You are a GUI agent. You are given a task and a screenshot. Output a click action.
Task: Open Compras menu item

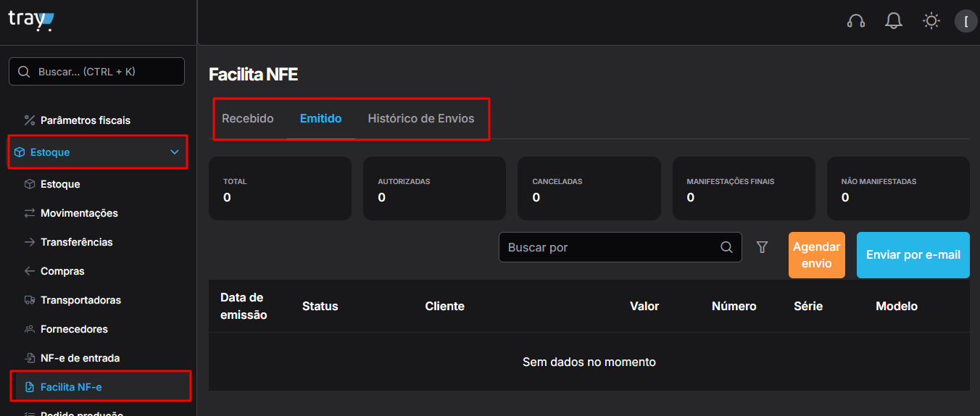tap(62, 271)
